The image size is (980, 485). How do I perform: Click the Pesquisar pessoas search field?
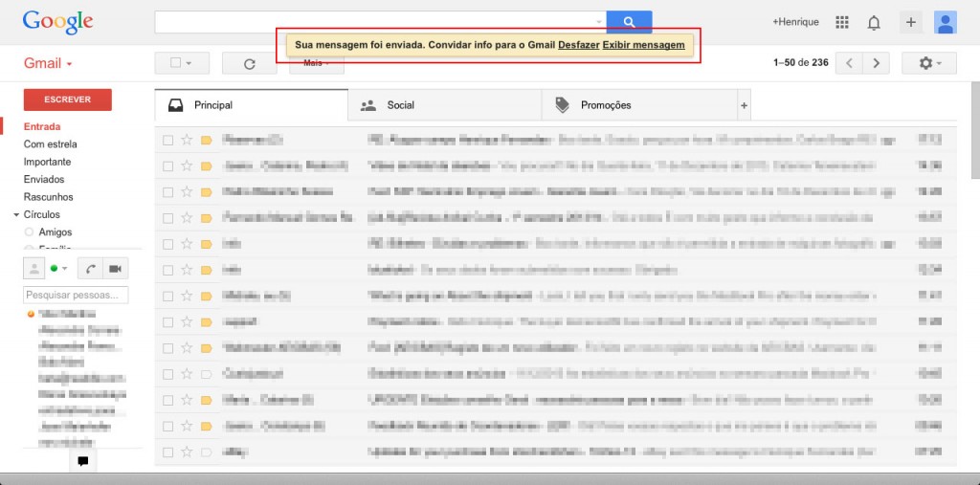tap(76, 295)
